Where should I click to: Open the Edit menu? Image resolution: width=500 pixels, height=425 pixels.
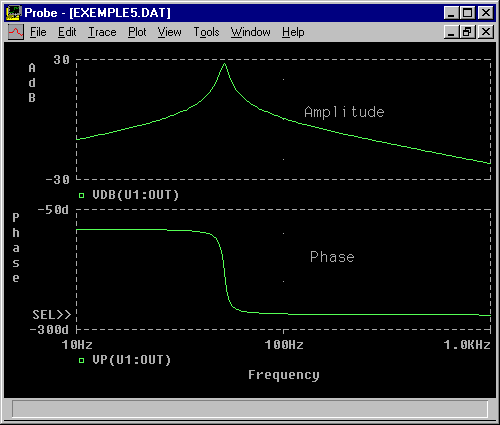point(67,32)
